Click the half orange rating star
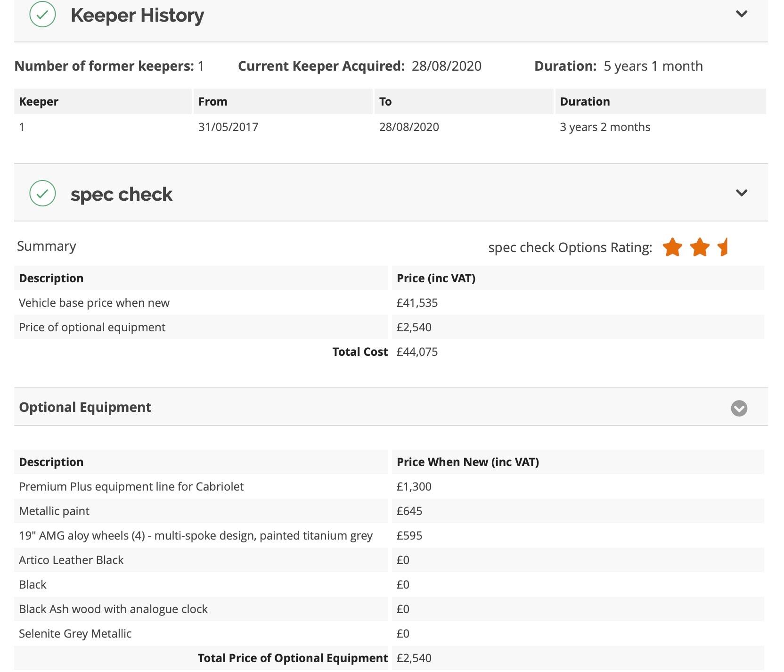The height and width of the screenshot is (672, 784). 723,247
